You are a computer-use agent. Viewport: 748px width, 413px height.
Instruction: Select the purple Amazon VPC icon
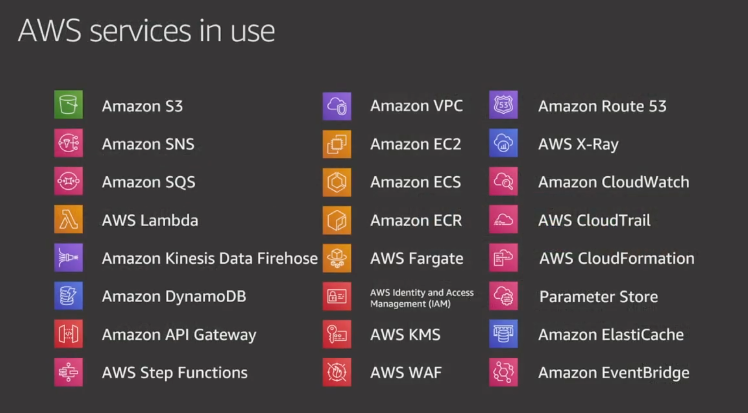pos(337,106)
